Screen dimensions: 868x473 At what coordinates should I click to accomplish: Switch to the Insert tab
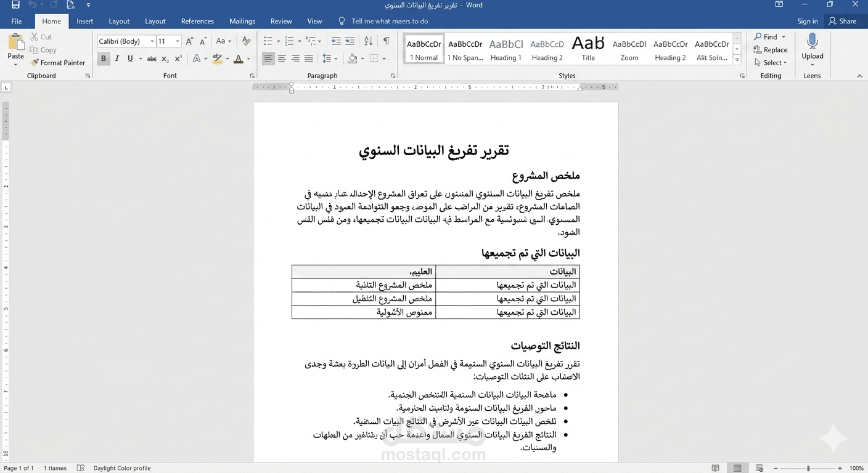click(x=85, y=21)
